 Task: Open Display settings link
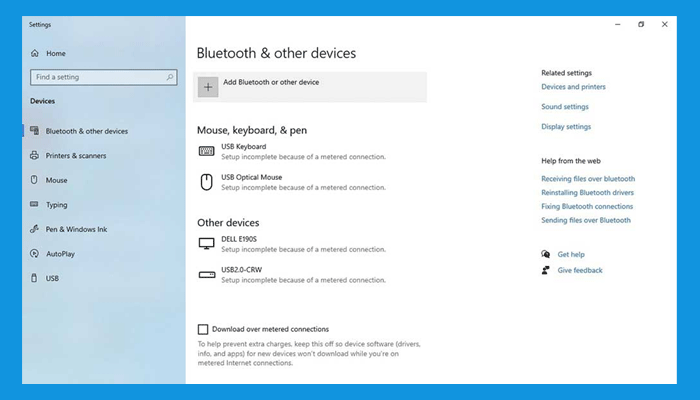[x=566, y=127]
